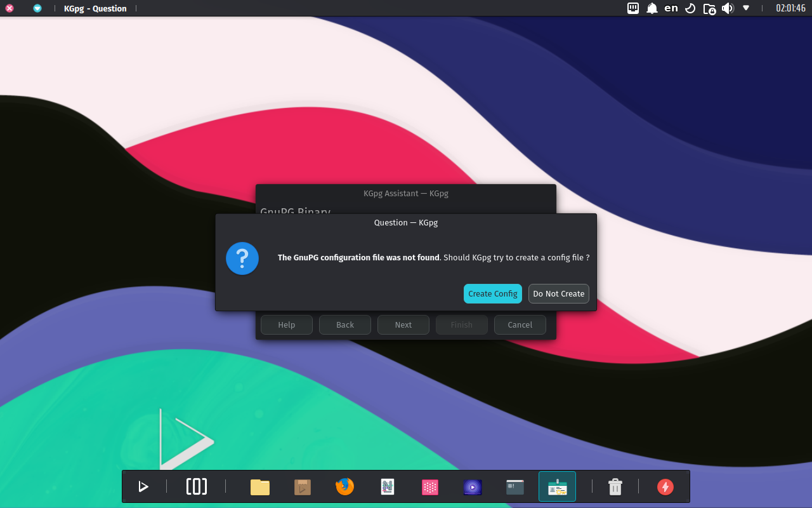Click the Create Config button

[x=493, y=293]
